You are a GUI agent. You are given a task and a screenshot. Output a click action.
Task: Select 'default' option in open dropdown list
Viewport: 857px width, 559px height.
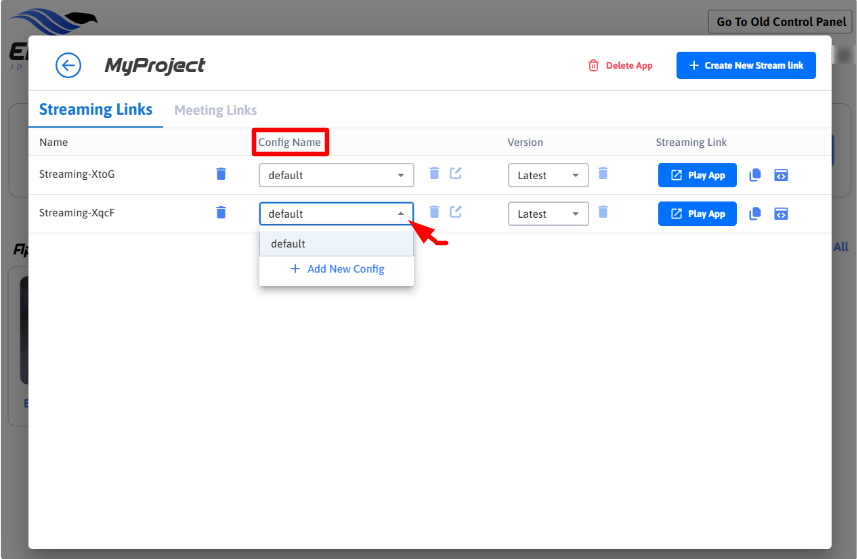click(x=336, y=244)
